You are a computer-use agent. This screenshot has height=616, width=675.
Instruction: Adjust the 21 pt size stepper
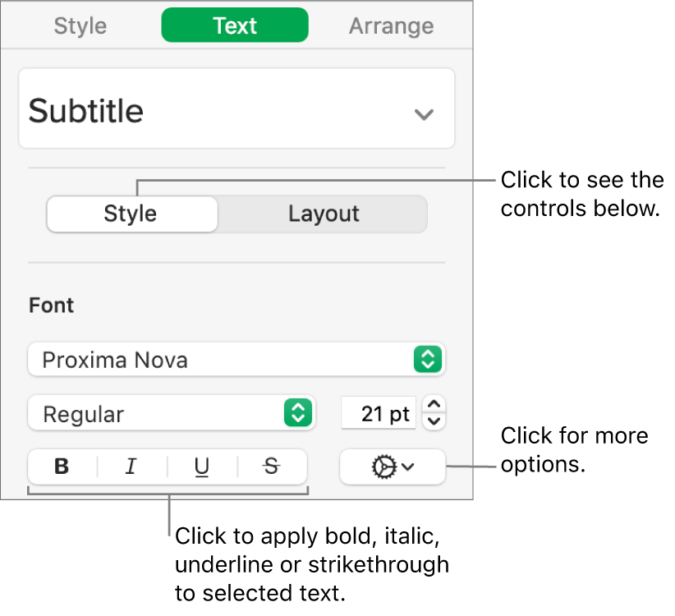433,414
